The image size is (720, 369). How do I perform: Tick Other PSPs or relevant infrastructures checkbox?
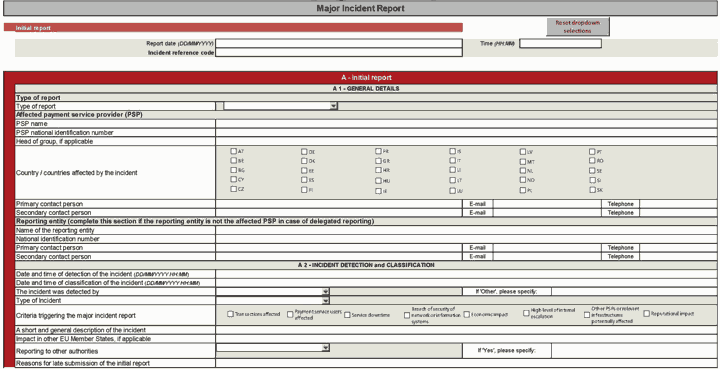point(587,315)
